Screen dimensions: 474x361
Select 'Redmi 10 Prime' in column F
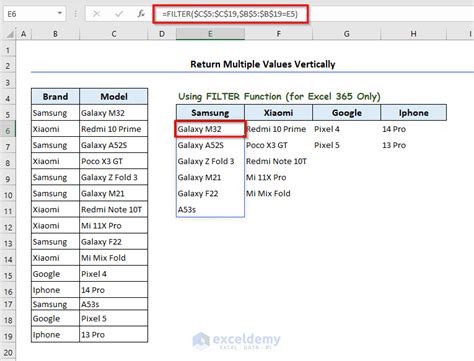pos(278,129)
